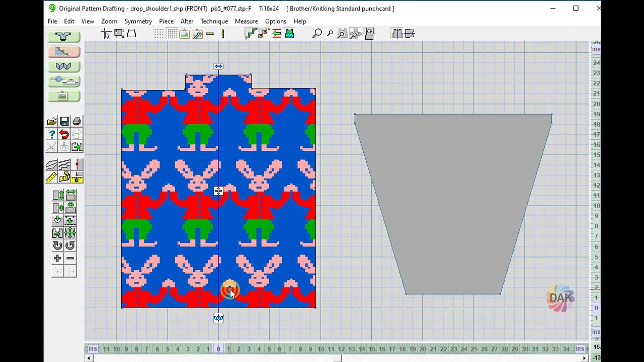
Task: Undo with the red arrow icon
Action: (64, 134)
